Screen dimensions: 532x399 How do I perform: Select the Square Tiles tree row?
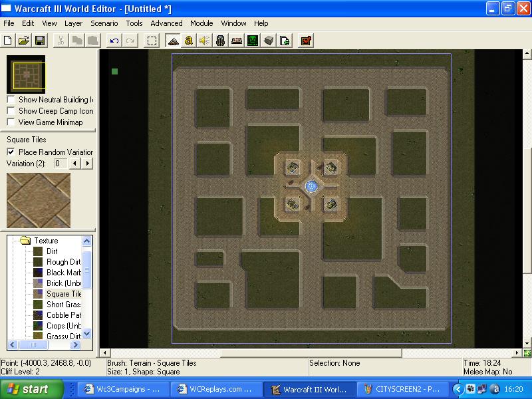point(64,294)
